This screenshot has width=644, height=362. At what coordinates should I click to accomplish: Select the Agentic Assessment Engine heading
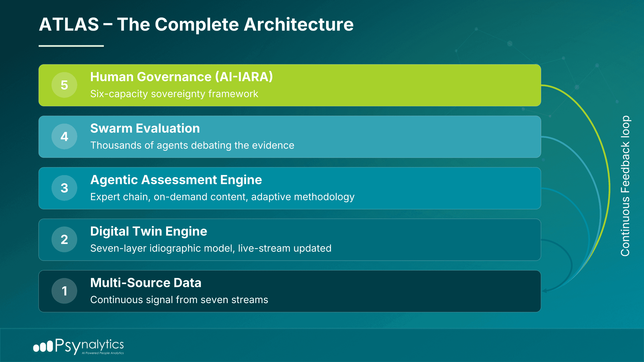pos(176,180)
